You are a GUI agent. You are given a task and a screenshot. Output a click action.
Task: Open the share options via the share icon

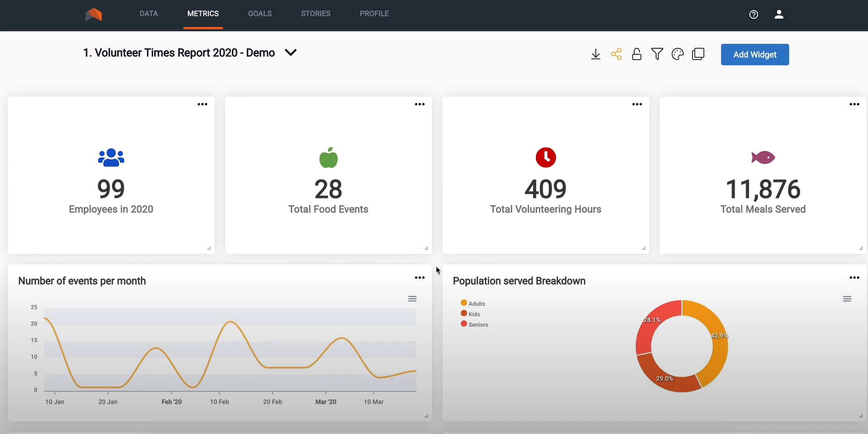616,54
